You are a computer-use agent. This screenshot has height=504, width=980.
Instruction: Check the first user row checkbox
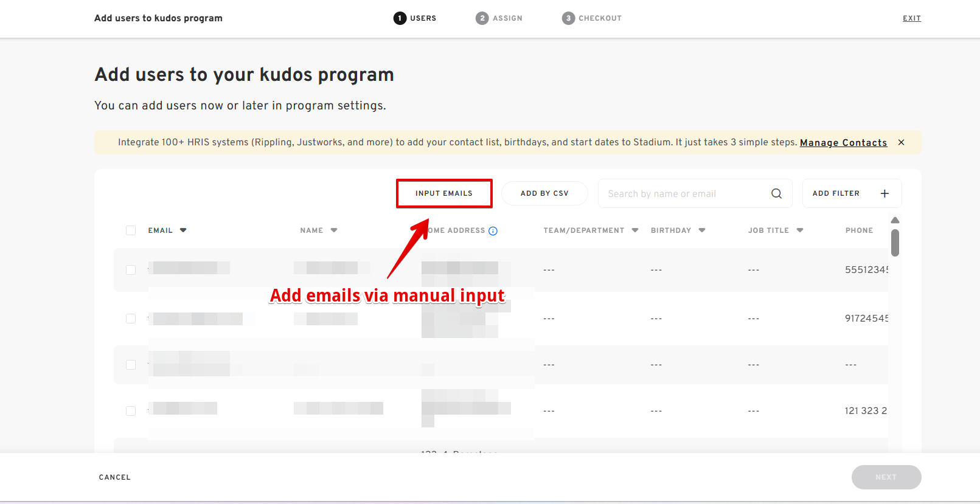[131, 270]
